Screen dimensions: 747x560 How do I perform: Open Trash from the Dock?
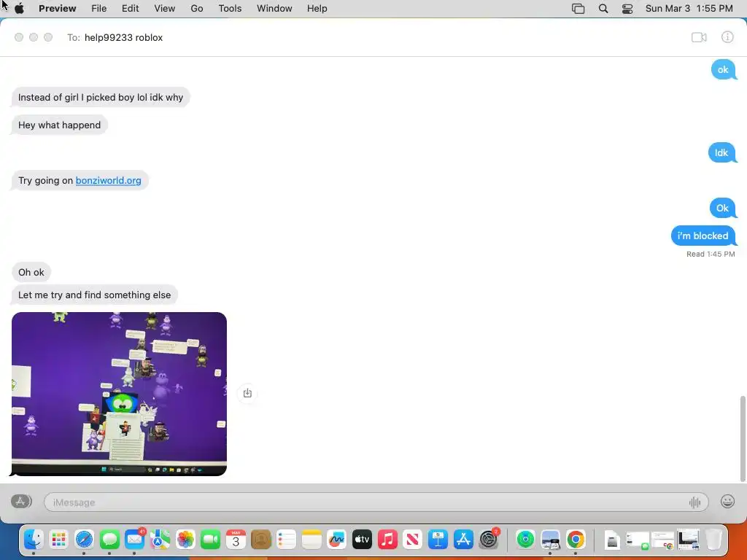713,540
